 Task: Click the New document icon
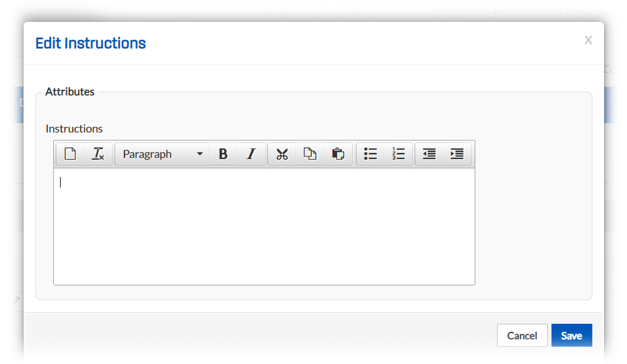point(71,154)
